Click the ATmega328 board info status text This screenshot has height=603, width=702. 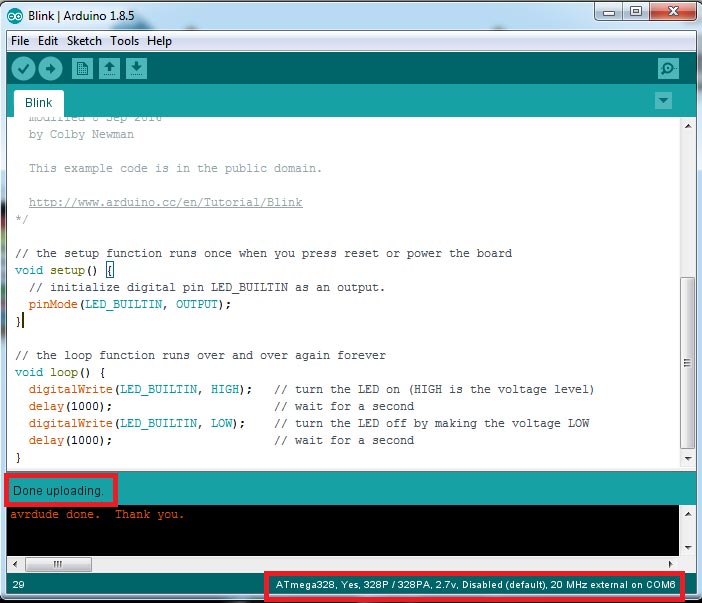tap(475, 585)
